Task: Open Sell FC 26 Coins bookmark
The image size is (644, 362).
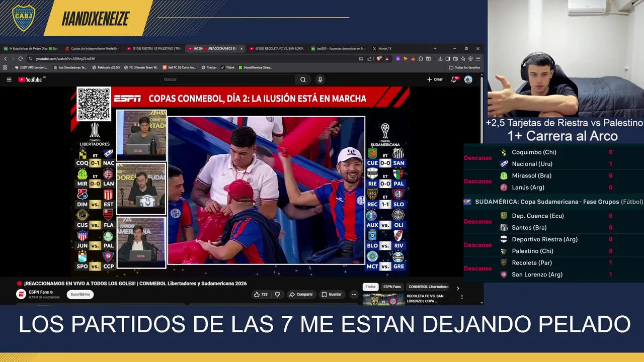Action: [x=180, y=67]
